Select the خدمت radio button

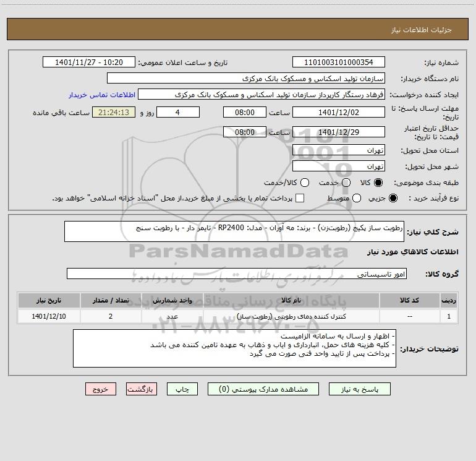[x=346, y=183]
